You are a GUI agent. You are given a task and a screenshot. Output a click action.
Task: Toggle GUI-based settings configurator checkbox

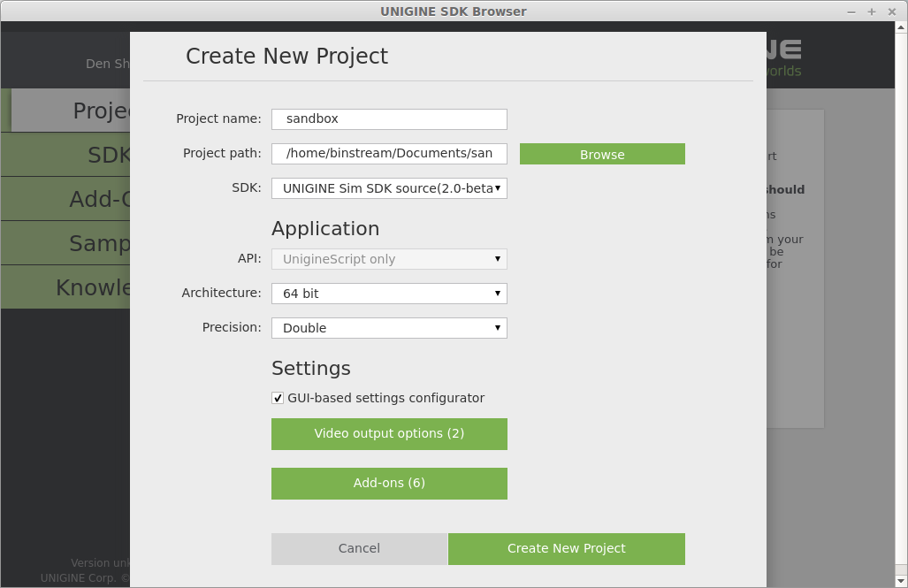click(278, 398)
